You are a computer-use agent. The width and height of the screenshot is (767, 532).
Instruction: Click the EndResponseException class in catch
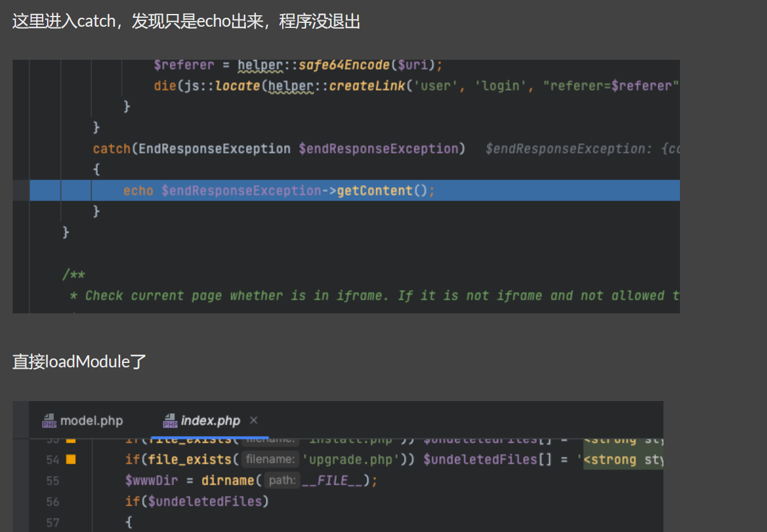[x=214, y=149]
